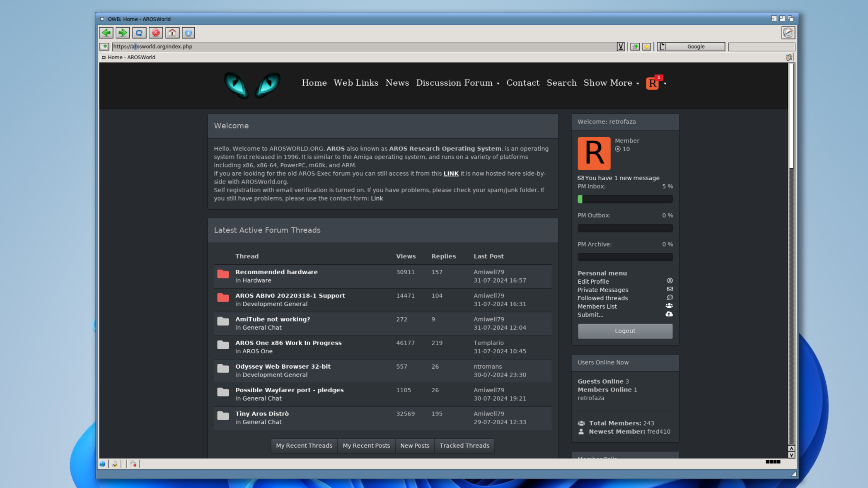Screen dimensions: 868x488
Task: Click the padlock icon in the status bar
Action: point(115,464)
